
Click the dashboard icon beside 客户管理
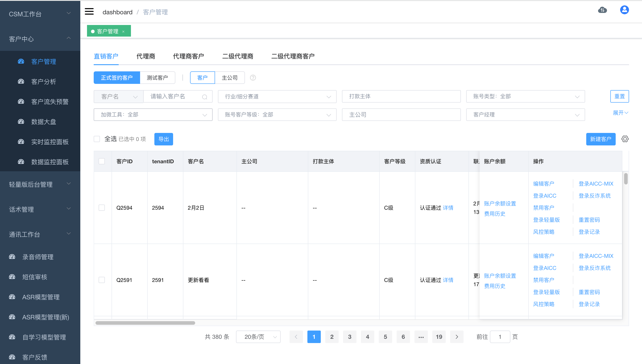click(21, 61)
